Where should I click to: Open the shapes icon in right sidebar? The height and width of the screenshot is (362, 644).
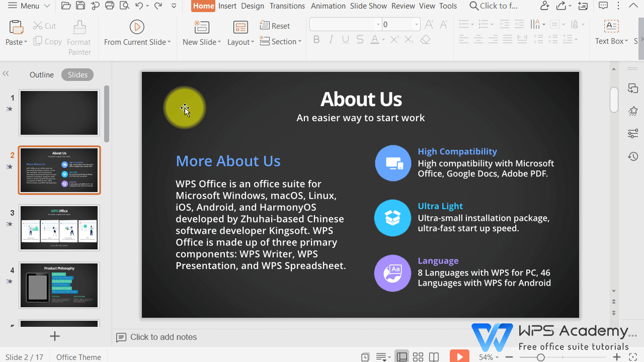(633, 88)
